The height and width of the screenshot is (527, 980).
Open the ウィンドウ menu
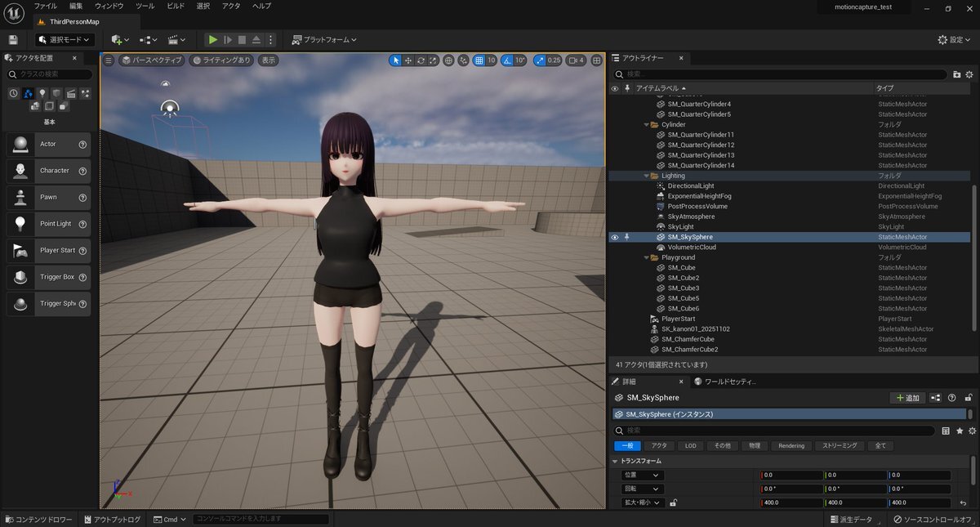coord(109,6)
